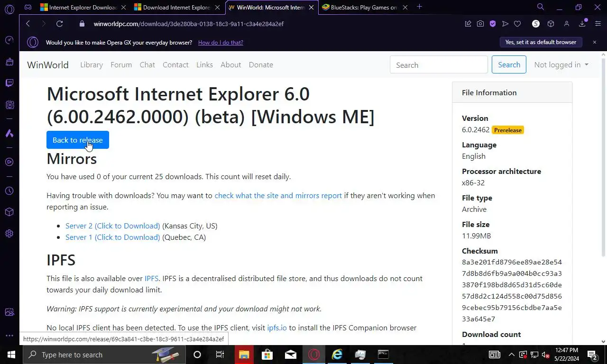This screenshot has width=607, height=364.
Task: Open the ad blocker shield icon
Action: point(493,24)
